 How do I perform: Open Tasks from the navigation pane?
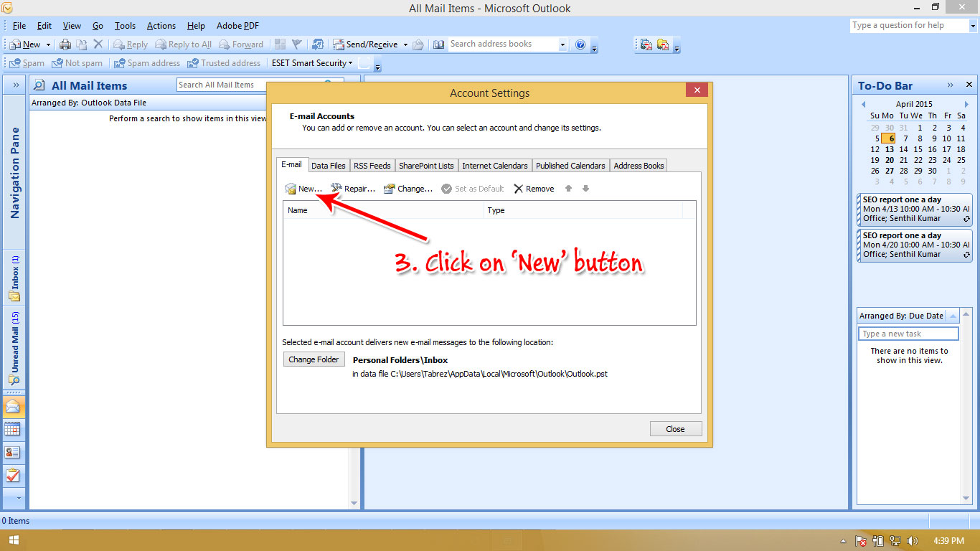click(x=14, y=475)
